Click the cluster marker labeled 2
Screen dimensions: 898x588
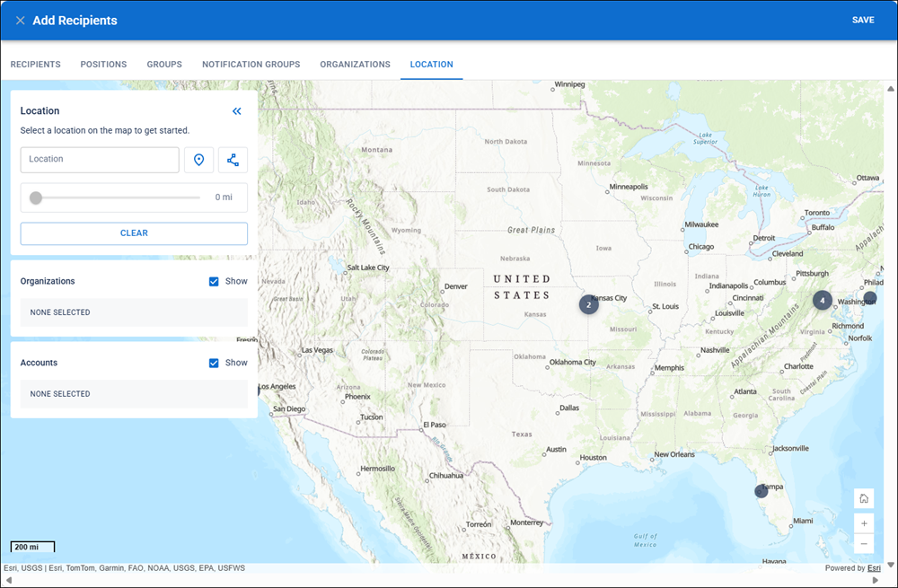pyautogui.click(x=588, y=304)
